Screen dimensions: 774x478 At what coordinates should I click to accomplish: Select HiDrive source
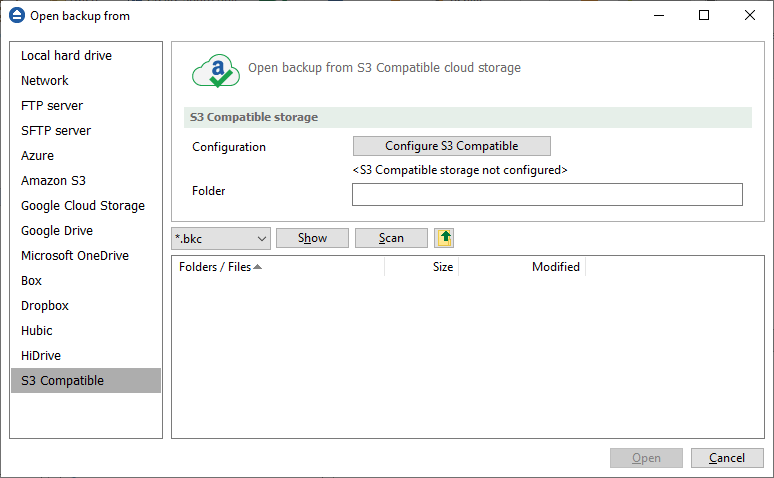[x=86, y=356]
